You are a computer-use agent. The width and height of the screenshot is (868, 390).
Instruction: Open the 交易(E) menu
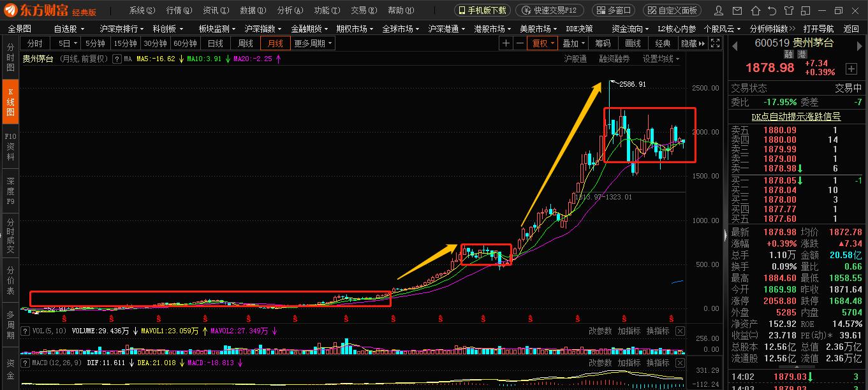[x=364, y=10]
